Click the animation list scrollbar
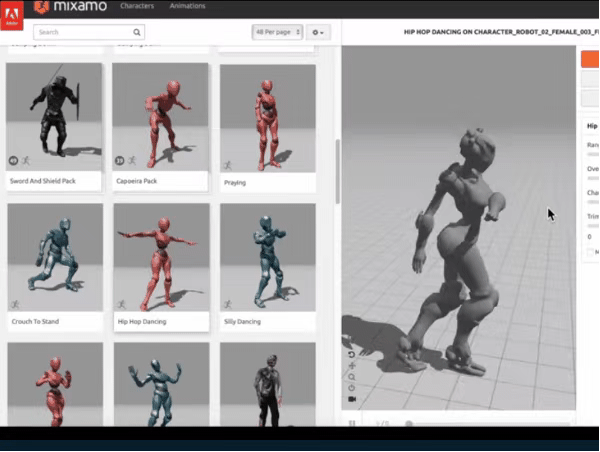 [338, 171]
